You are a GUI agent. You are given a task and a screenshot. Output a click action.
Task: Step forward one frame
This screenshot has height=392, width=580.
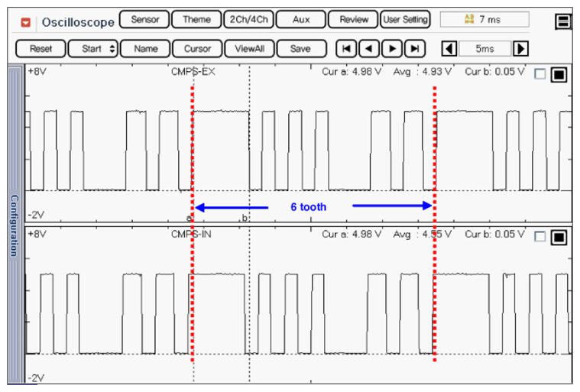[392, 49]
